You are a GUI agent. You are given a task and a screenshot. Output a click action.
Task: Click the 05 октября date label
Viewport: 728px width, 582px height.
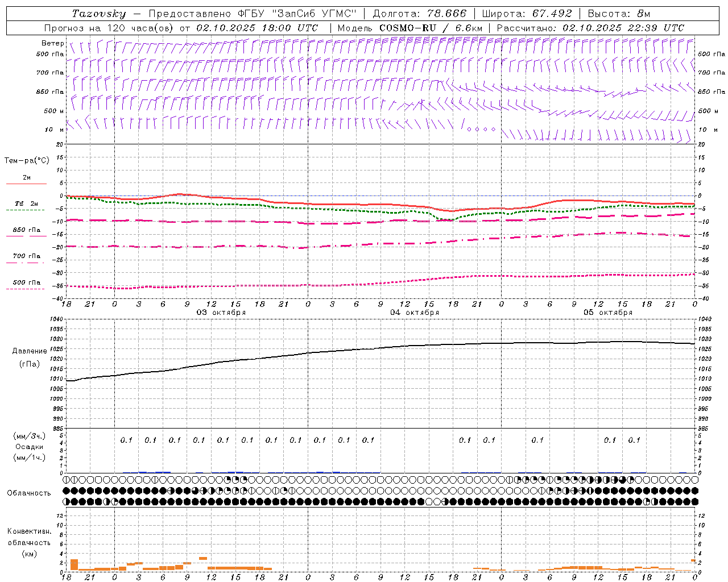(x=608, y=313)
